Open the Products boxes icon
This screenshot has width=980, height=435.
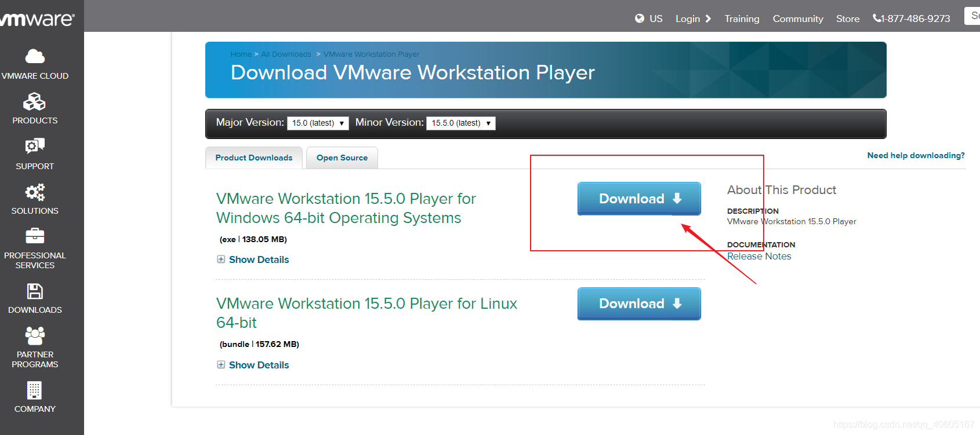[x=34, y=102]
